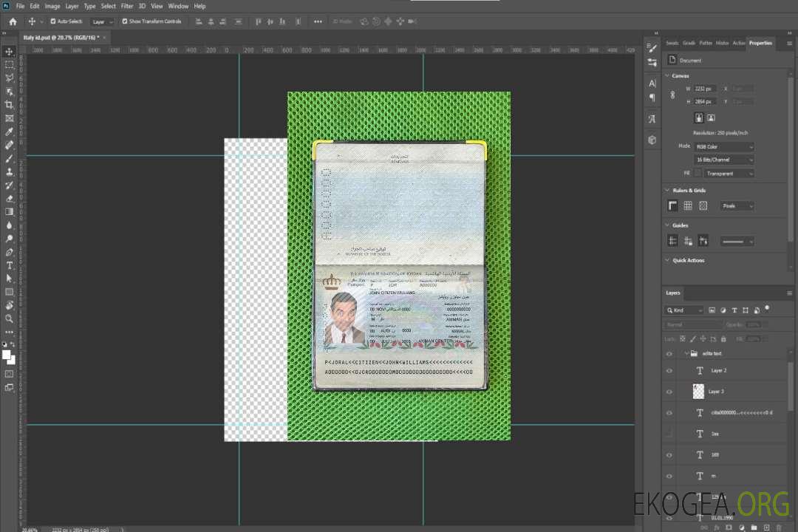The height and width of the screenshot is (532, 798).
Task: Open the 16 Bits/Channel dropdown
Action: pos(723,160)
